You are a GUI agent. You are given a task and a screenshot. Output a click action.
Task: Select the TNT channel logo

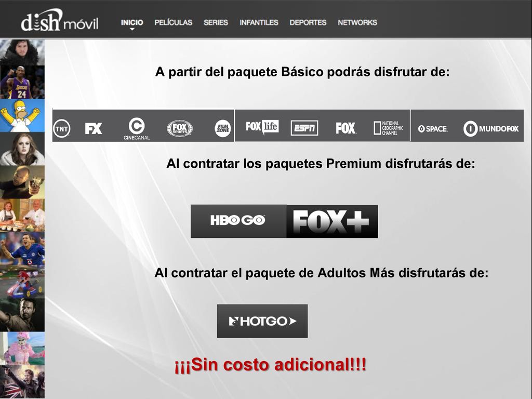pos(62,129)
